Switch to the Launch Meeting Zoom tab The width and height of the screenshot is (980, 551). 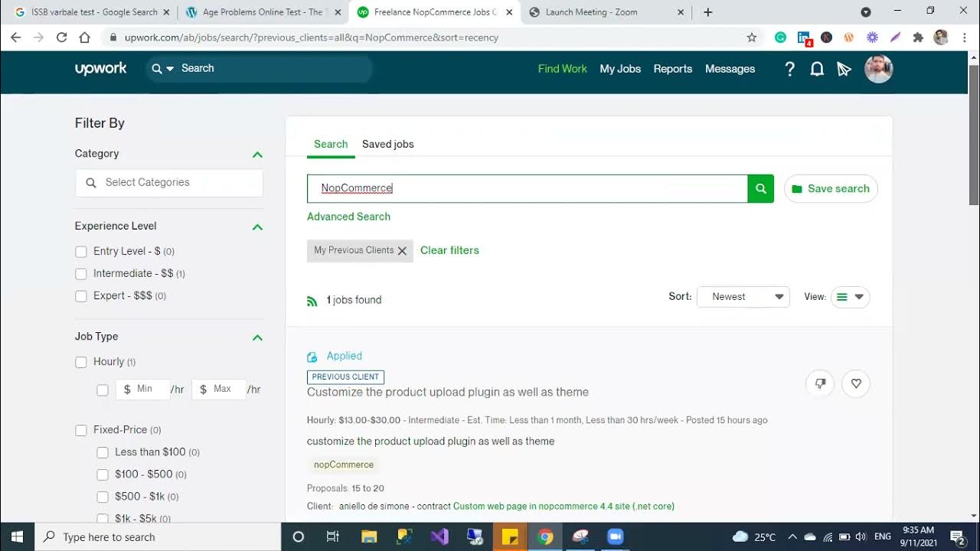pos(606,12)
